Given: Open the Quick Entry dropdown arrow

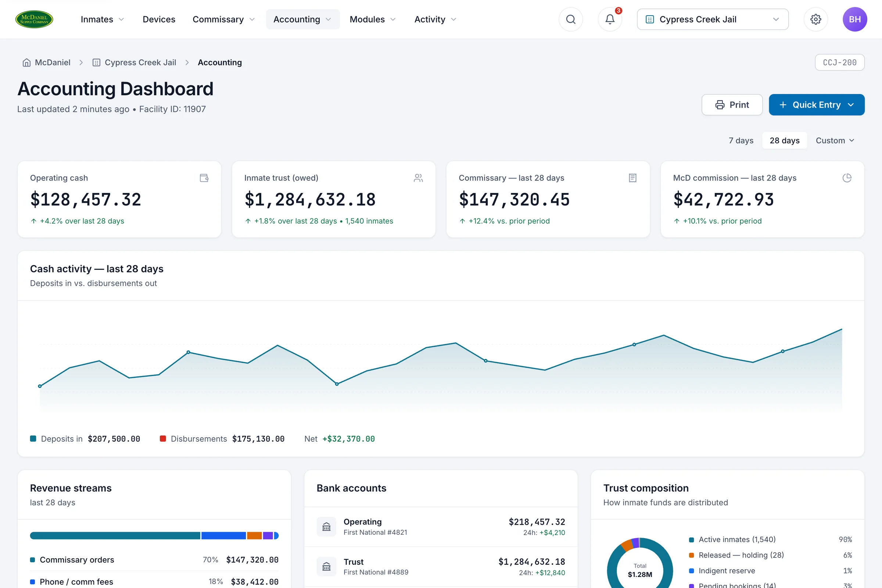Looking at the screenshot, I should (x=850, y=105).
